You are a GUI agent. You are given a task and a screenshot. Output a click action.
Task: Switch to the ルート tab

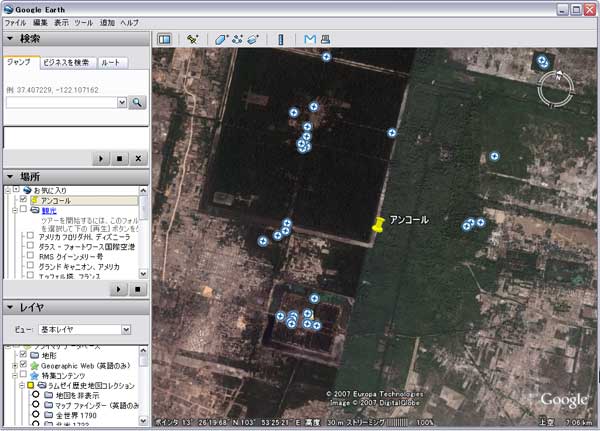pos(111,63)
